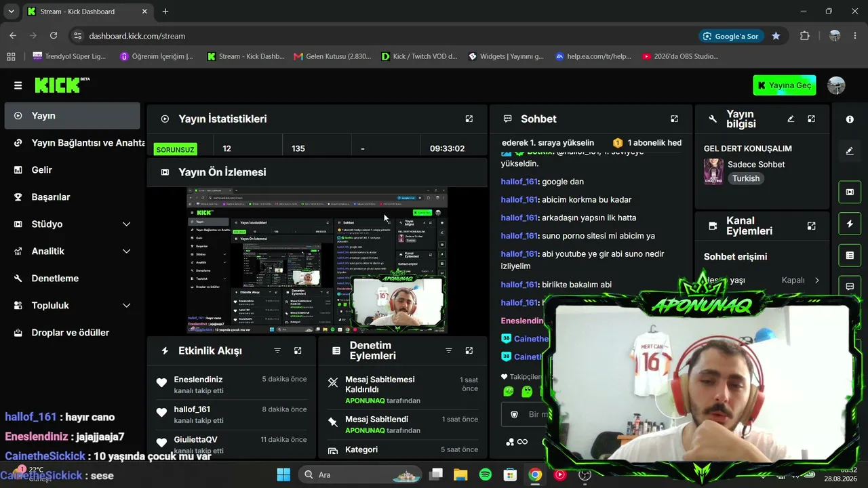This screenshot has width=868, height=488.
Task: Filter the Denetim Eylemleri list
Action: click(448, 350)
